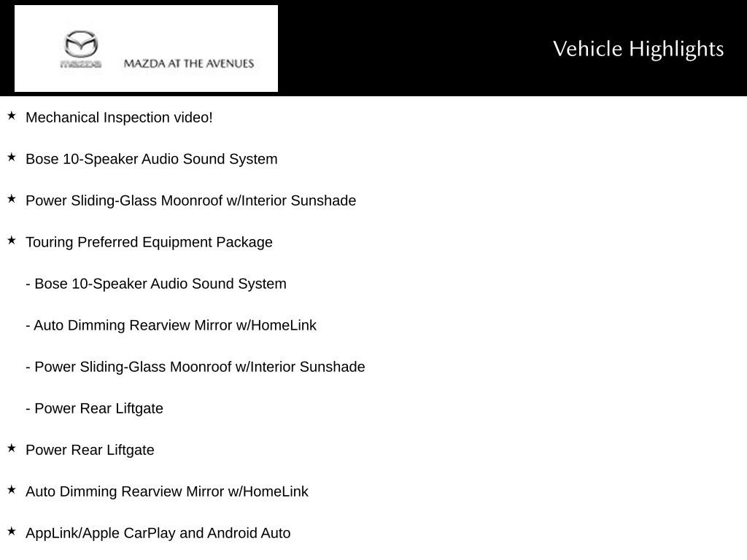
Task: Click the star beside Mechanical Inspection video
Action: (12, 116)
